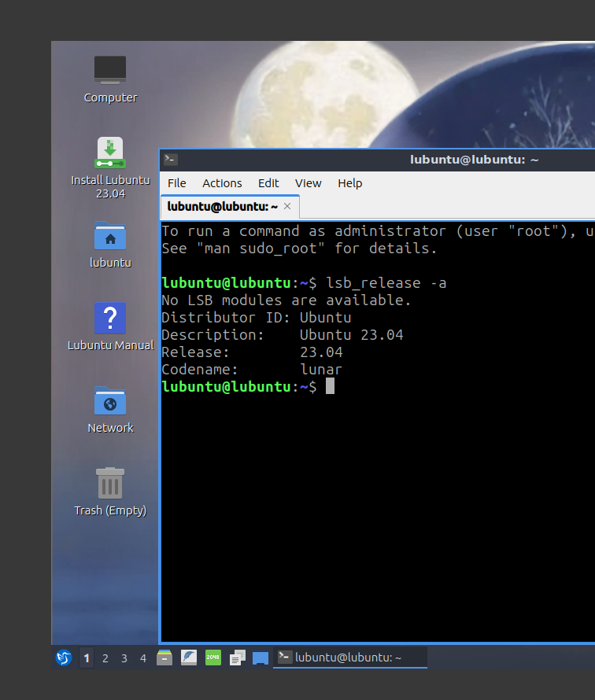Click the blue Show Desktop panel icon
The width and height of the screenshot is (595, 700).
point(261,658)
